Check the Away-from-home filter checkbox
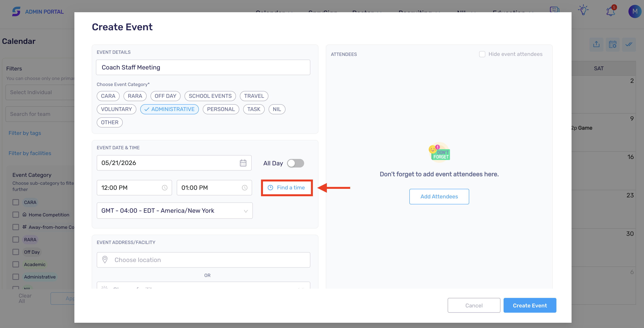 pyautogui.click(x=16, y=227)
